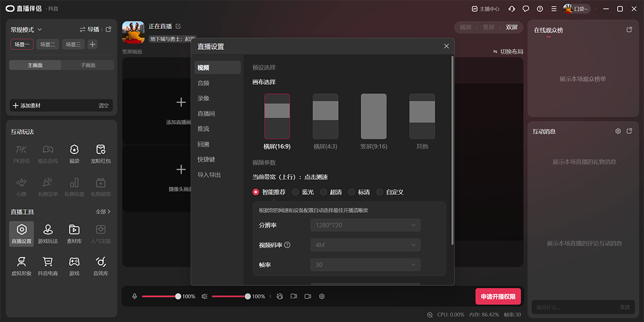Open the 视频码率 bitrate dropdown

pyautogui.click(x=365, y=245)
